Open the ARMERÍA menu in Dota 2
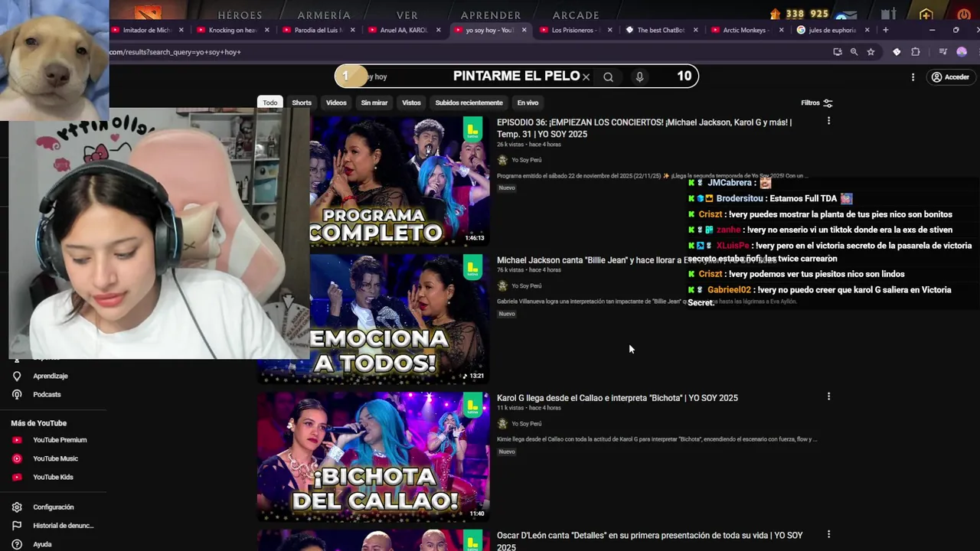 click(x=324, y=15)
